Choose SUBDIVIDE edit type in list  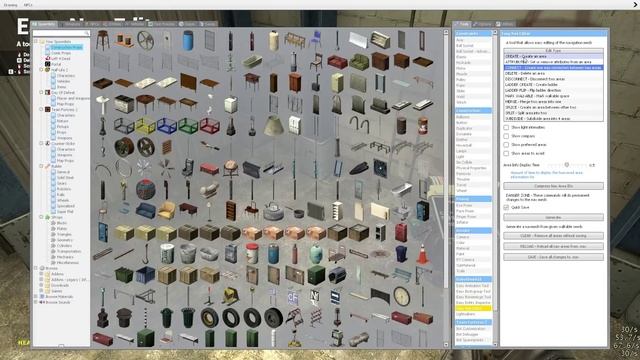553,119
